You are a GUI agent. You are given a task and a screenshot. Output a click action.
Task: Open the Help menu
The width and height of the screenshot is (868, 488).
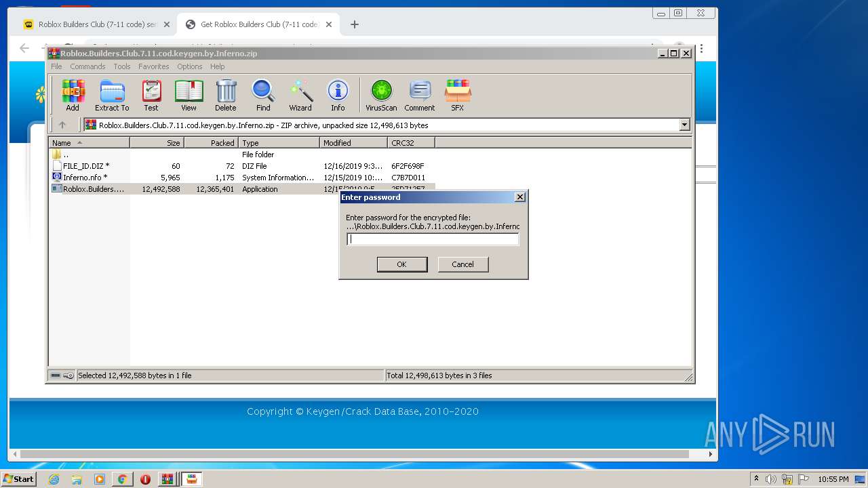[217, 66]
